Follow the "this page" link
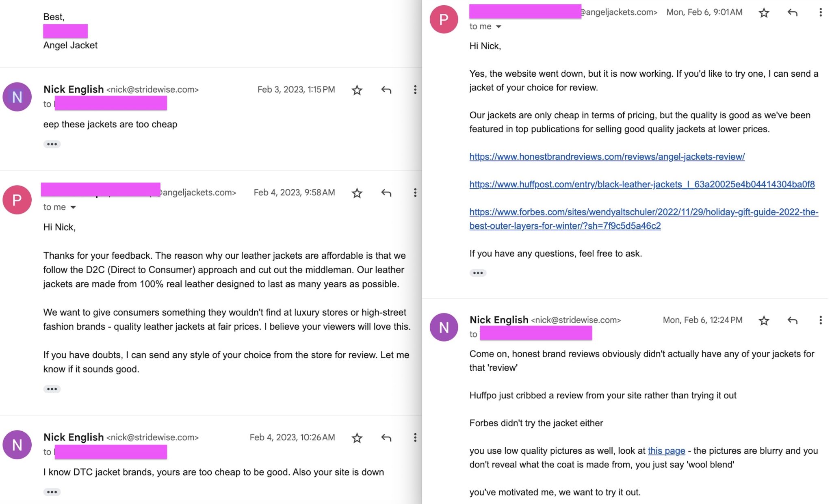The width and height of the screenshot is (832, 504). point(666,451)
